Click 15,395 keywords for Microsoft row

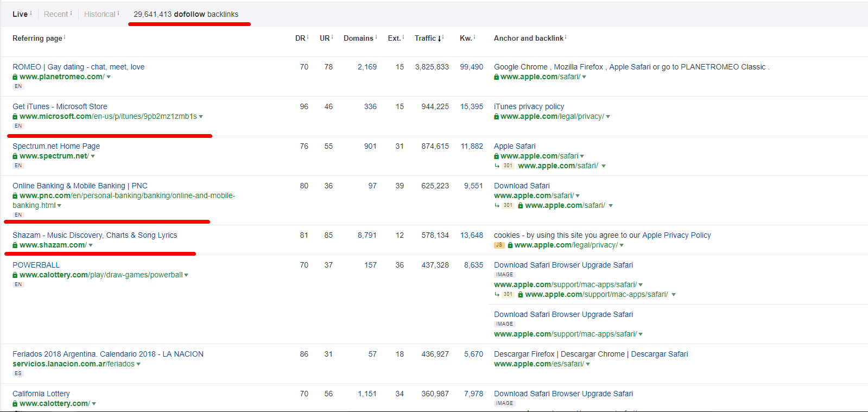coord(471,106)
